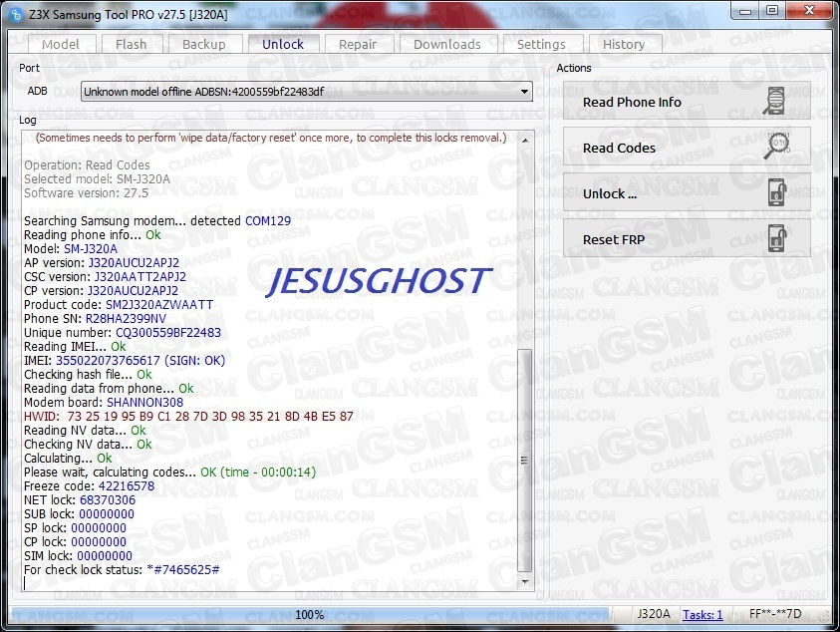Click the Z3X application icon in the title bar
The image size is (840, 632).
[16, 15]
